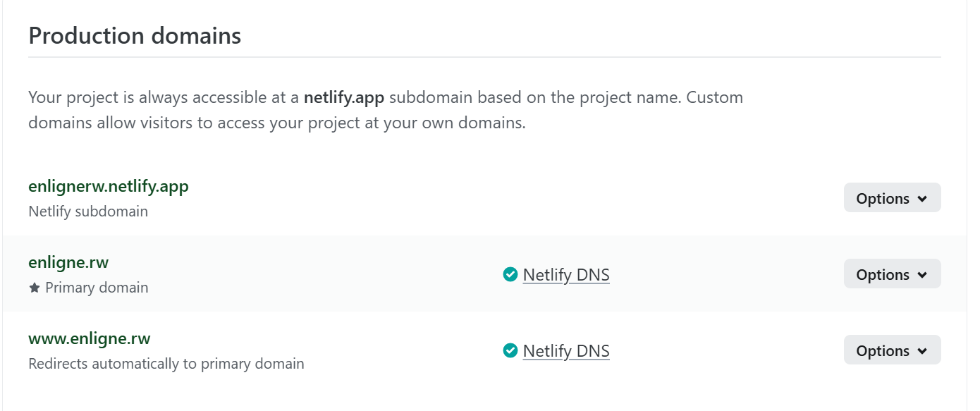980x411 pixels.
Task: Click the Production domains heading
Action: (x=135, y=35)
